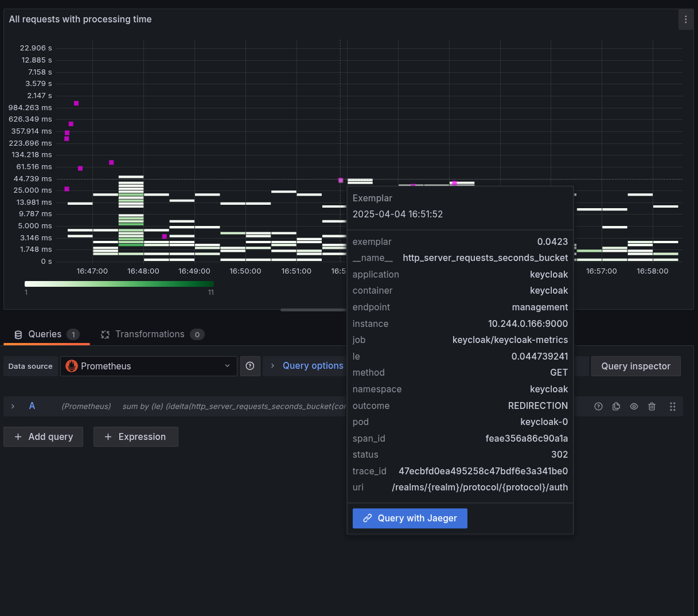Click Query with Jaeger button
The width and height of the screenshot is (698, 616).
[x=410, y=518]
